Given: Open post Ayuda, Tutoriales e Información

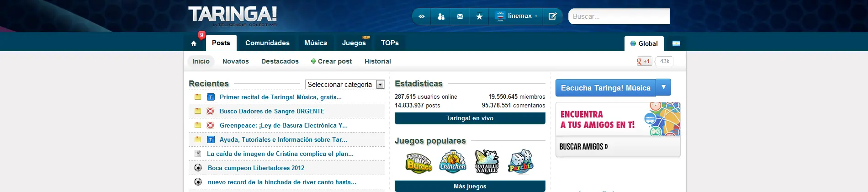Looking at the screenshot, I should click(x=283, y=139).
